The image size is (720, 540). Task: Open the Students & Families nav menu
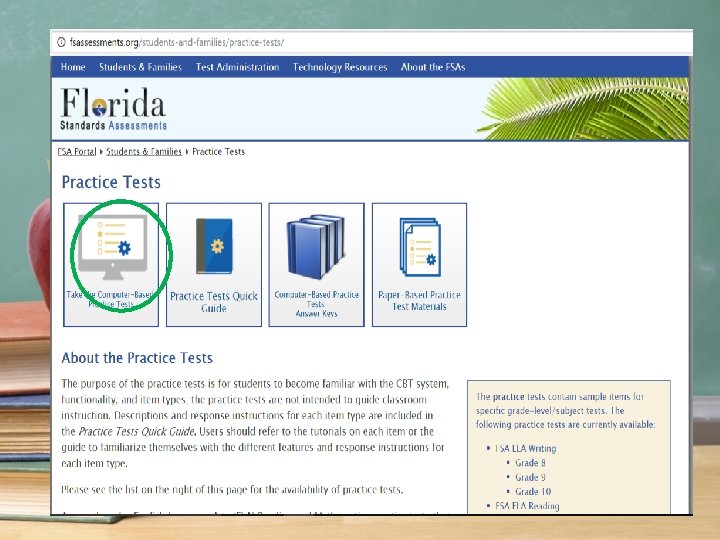(x=141, y=67)
